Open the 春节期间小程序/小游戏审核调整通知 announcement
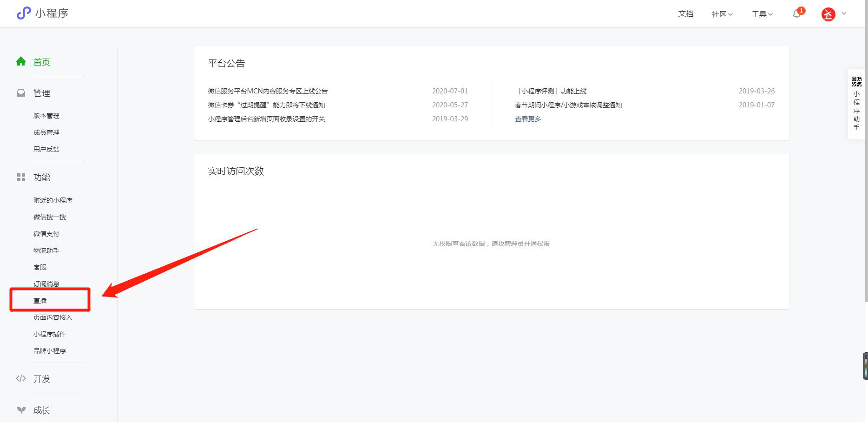This screenshot has height=422, width=868. [x=569, y=105]
